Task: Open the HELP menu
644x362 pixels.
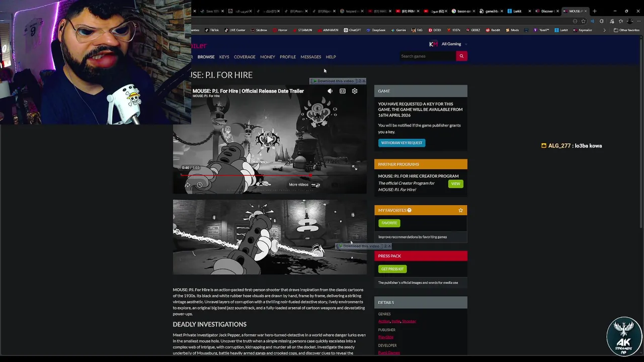Action: pos(331,57)
